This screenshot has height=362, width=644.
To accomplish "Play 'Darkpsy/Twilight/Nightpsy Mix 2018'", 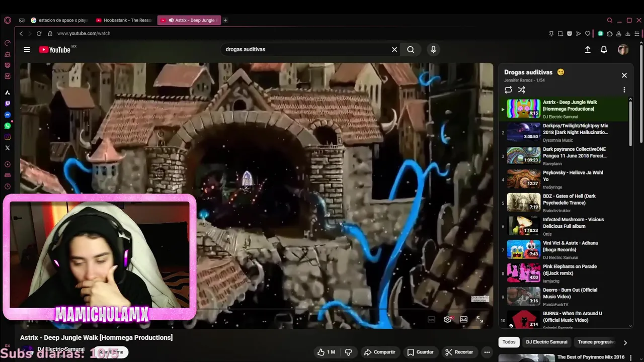I will point(565,132).
